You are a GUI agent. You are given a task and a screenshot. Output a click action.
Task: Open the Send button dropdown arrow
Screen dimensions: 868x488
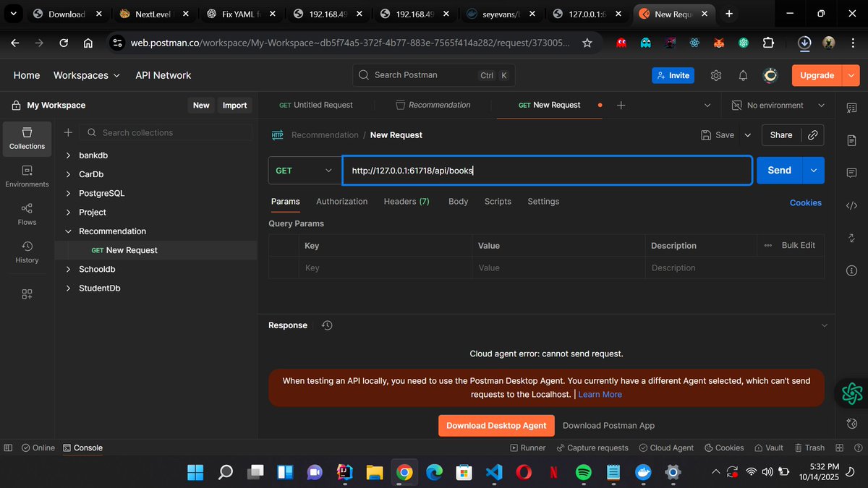(x=813, y=171)
